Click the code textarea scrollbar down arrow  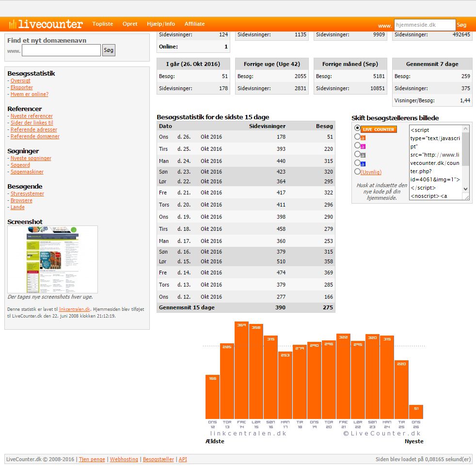pos(466,189)
